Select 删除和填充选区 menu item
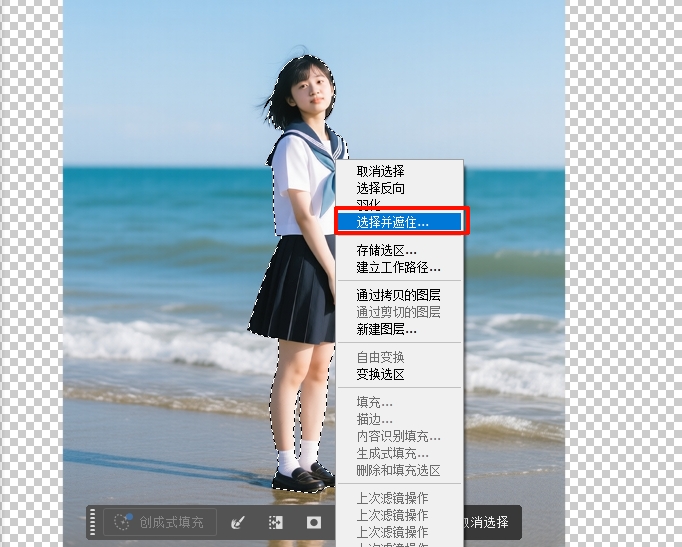The height and width of the screenshot is (547, 682). [x=398, y=470]
